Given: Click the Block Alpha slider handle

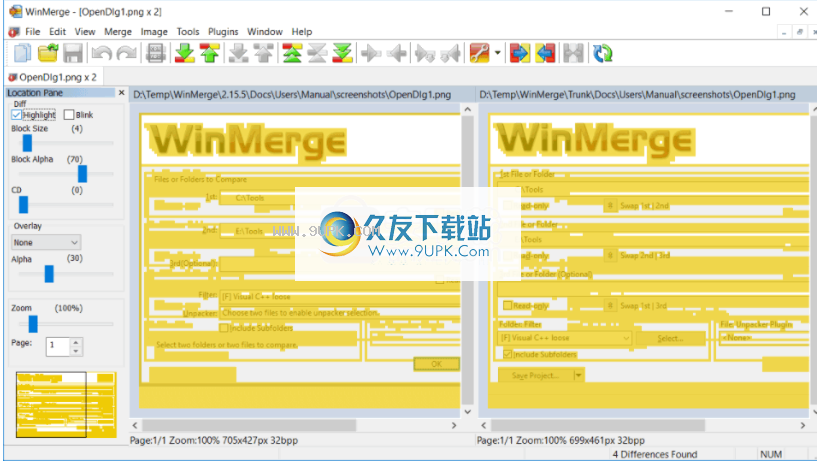Looking at the screenshot, I should pyautogui.click(x=82, y=174).
